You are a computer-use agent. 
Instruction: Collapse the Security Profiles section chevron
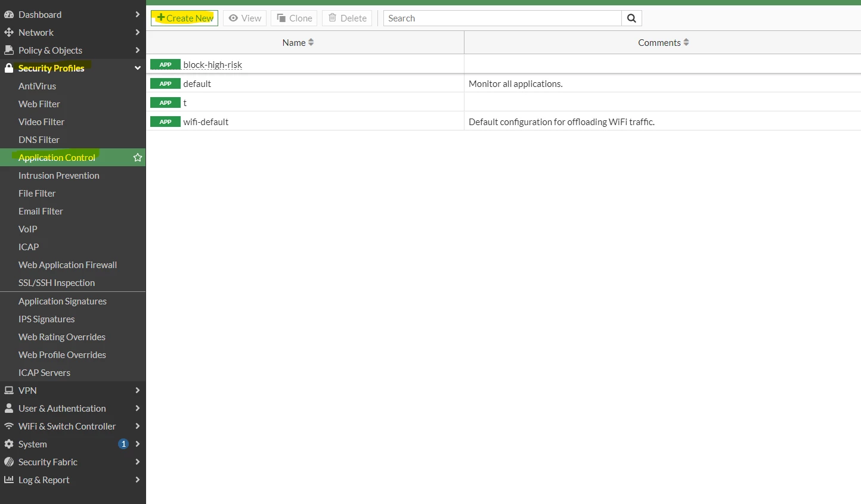138,68
